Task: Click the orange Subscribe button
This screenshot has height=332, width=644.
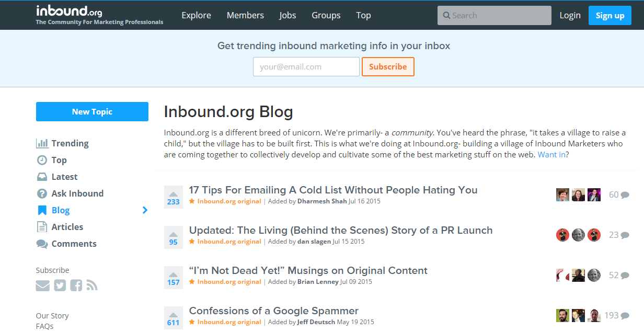Action: coord(388,67)
